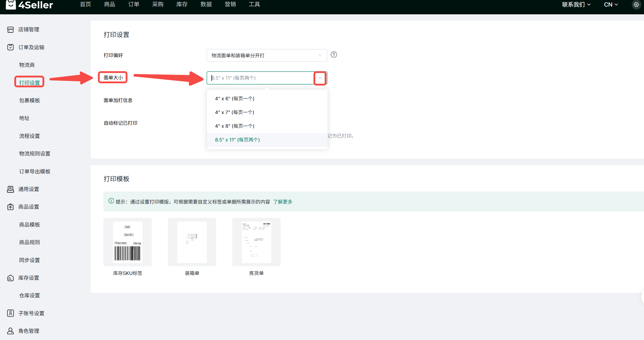Click help question mark beside 打印偏好

[334, 55]
